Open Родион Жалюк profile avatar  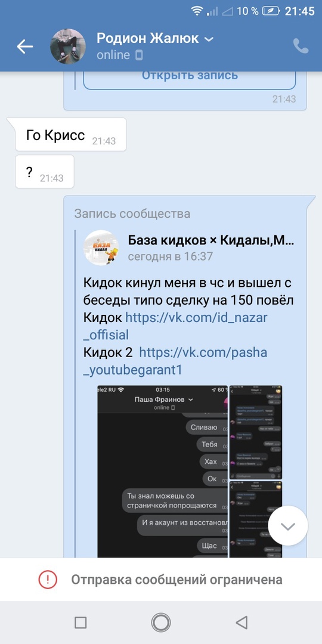tap(68, 47)
